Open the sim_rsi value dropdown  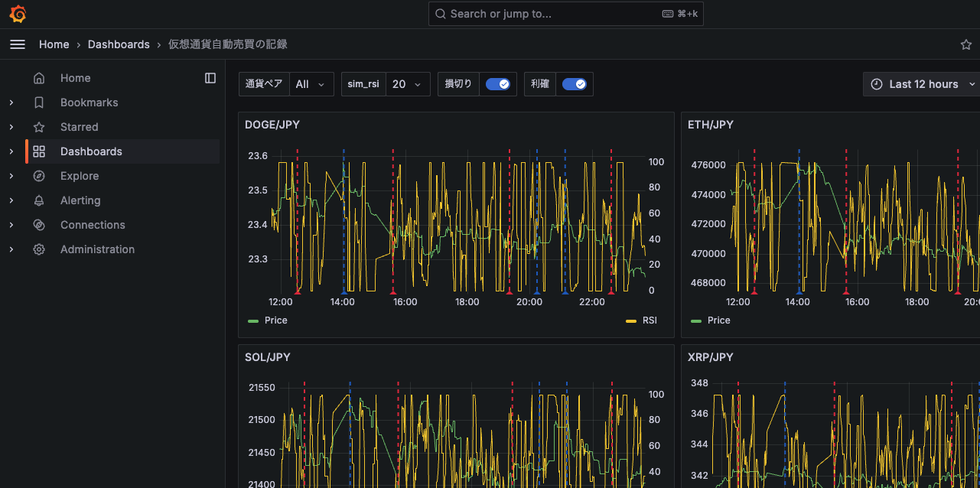coord(407,84)
